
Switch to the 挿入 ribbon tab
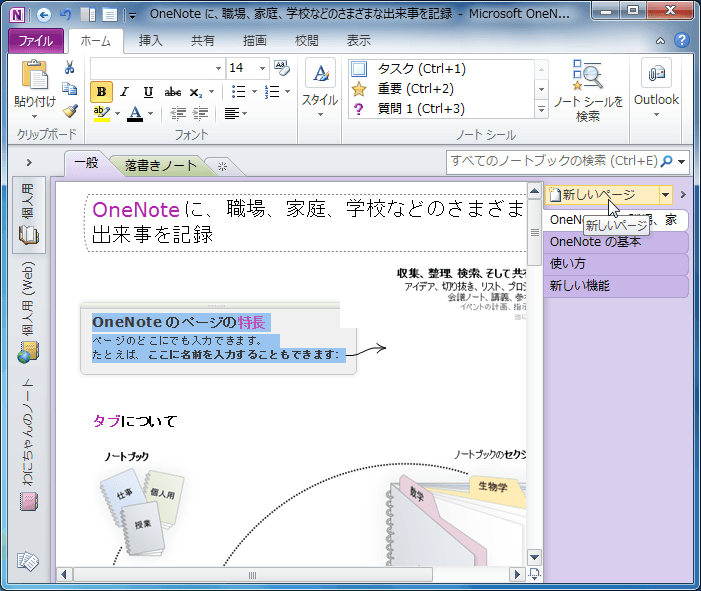150,41
